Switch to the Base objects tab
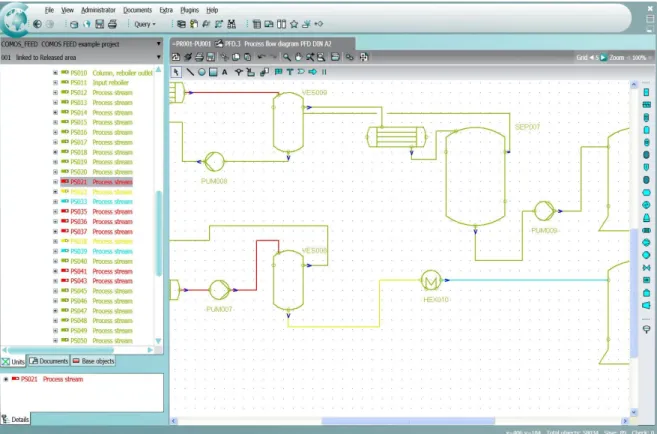Viewport: 657px width, 434px height. pos(93,361)
